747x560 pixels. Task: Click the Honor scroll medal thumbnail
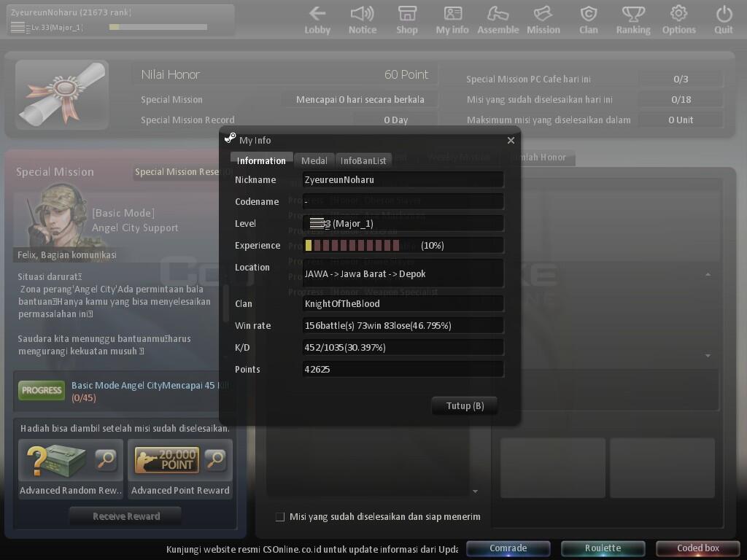point(62,95)
